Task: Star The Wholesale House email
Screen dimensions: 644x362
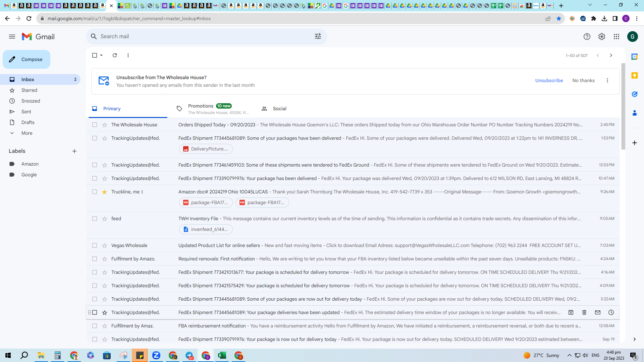Action: [105, 125]
